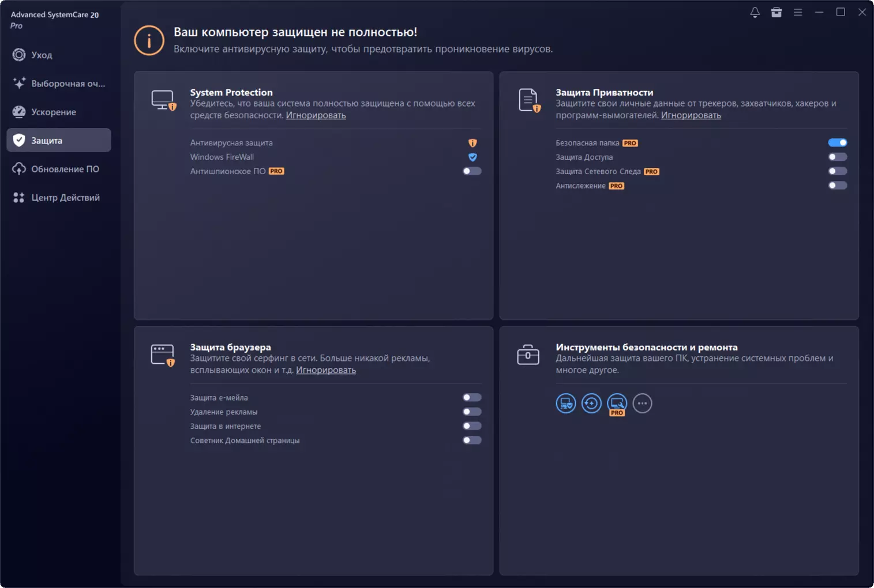Click the Защита Приватности document icon

pyautogui.click(x=529, y=100)
